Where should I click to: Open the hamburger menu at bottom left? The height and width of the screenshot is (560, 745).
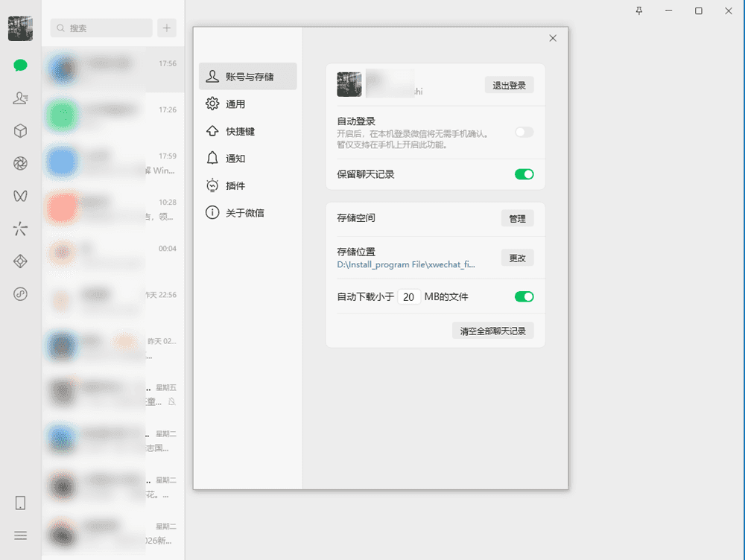pos(20,535)
